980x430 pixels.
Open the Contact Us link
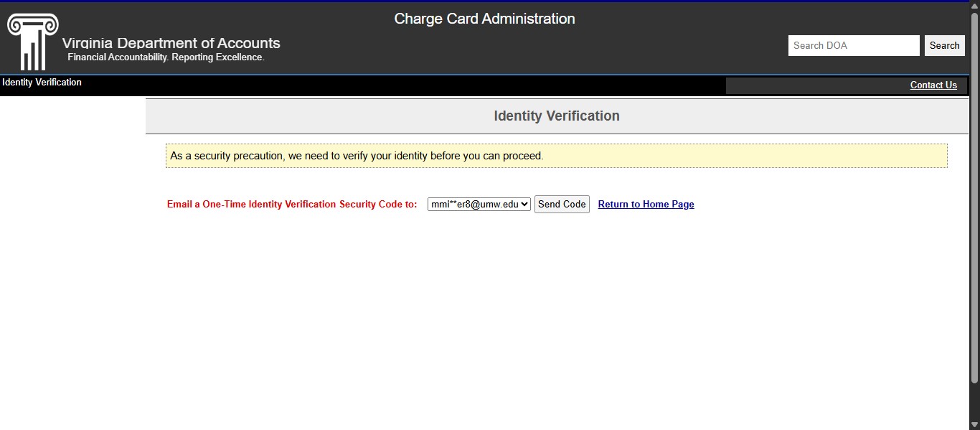point(933,85)
